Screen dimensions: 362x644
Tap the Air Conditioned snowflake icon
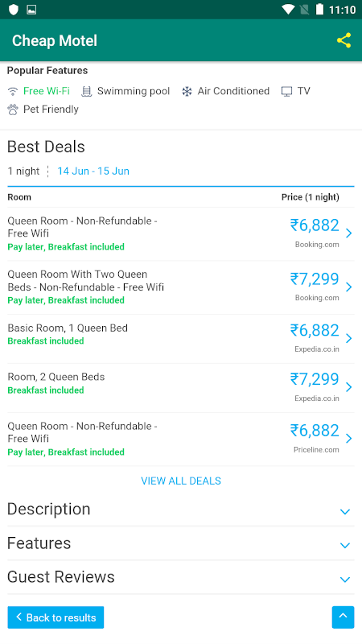click(187, 91)
